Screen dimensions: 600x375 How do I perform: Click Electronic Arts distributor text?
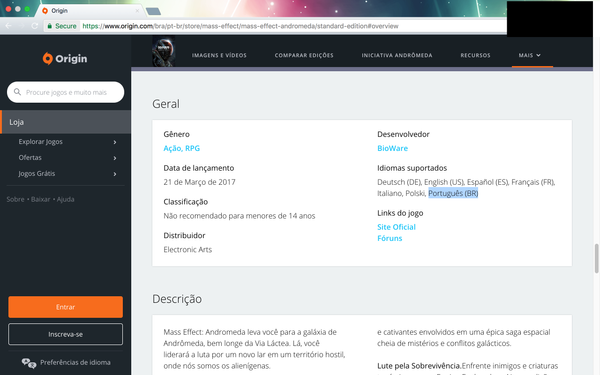pyautogui.click(x=188, y=249)
